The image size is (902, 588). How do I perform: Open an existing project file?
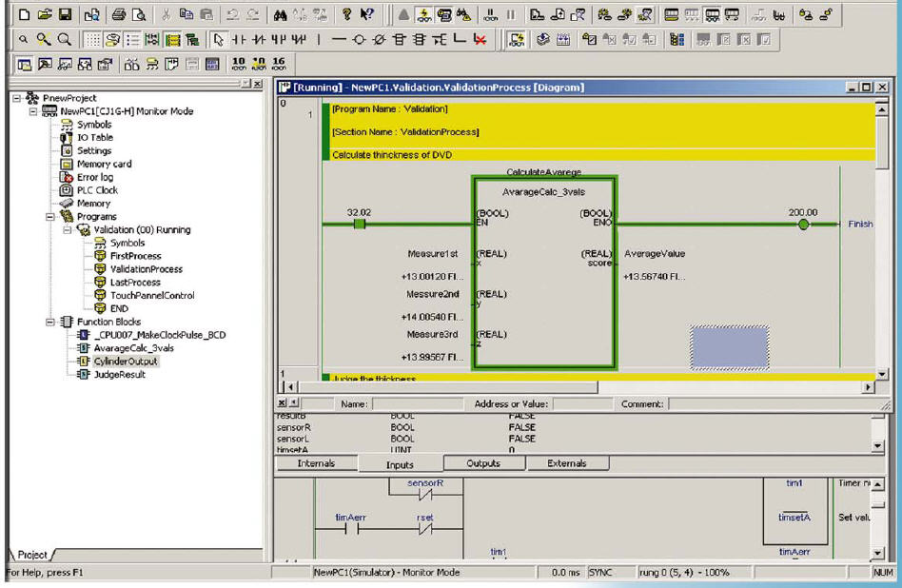click(x=45, y=14)
